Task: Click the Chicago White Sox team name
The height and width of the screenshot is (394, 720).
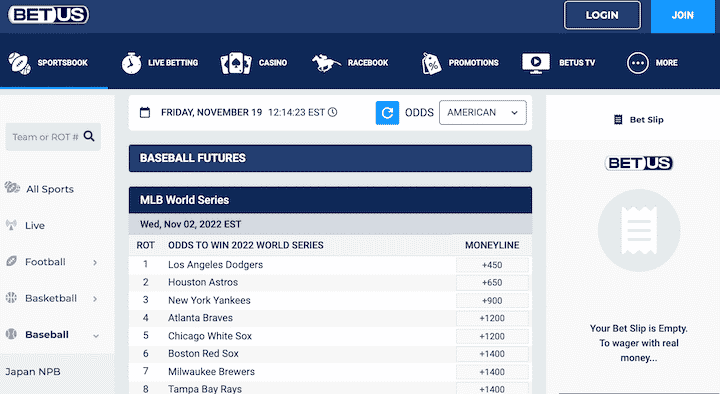Action: point(210,336)
